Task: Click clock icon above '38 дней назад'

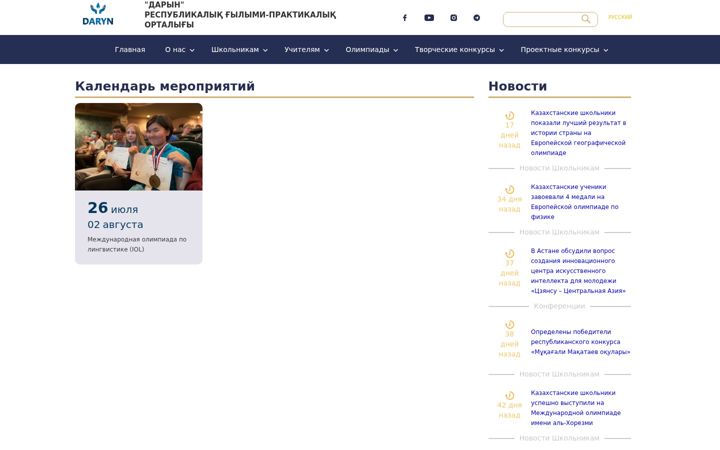Action: tap(509, 325)
